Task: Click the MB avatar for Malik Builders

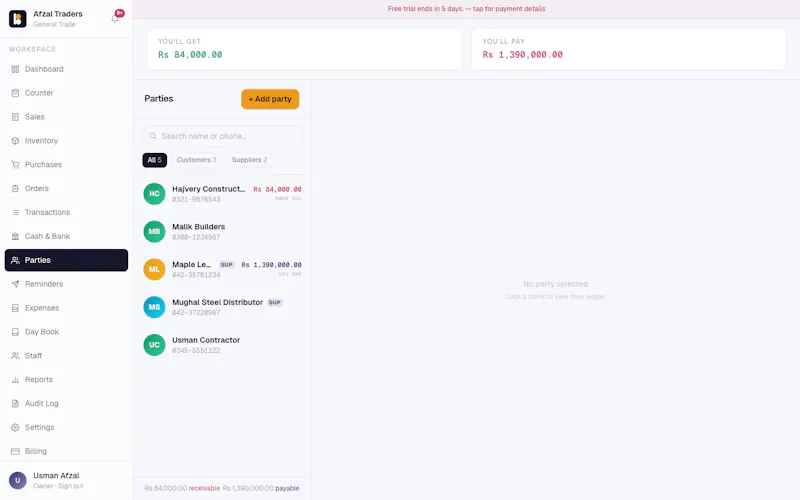Action: (x=154, y=232)
